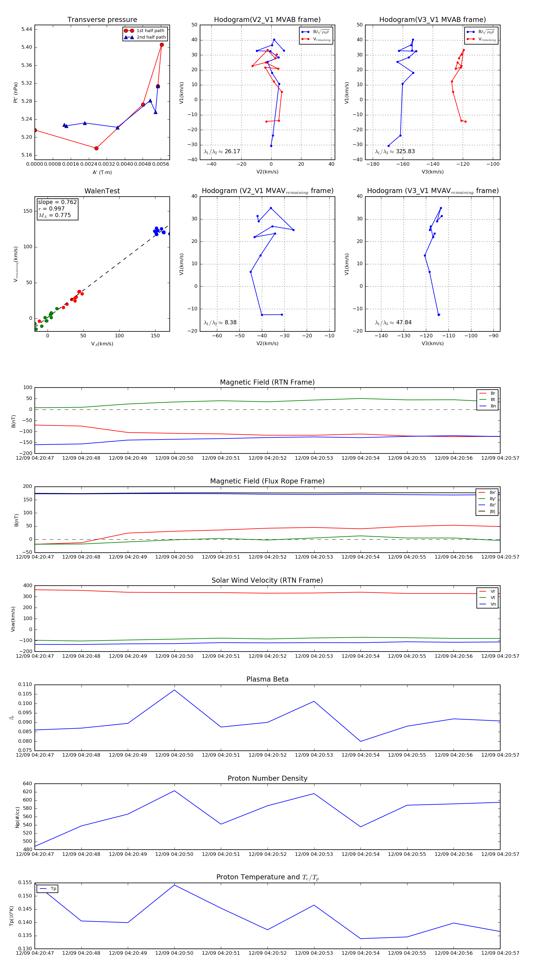
Task: Click the highest red point in Transverse pressure
Action: click(162, 45)
